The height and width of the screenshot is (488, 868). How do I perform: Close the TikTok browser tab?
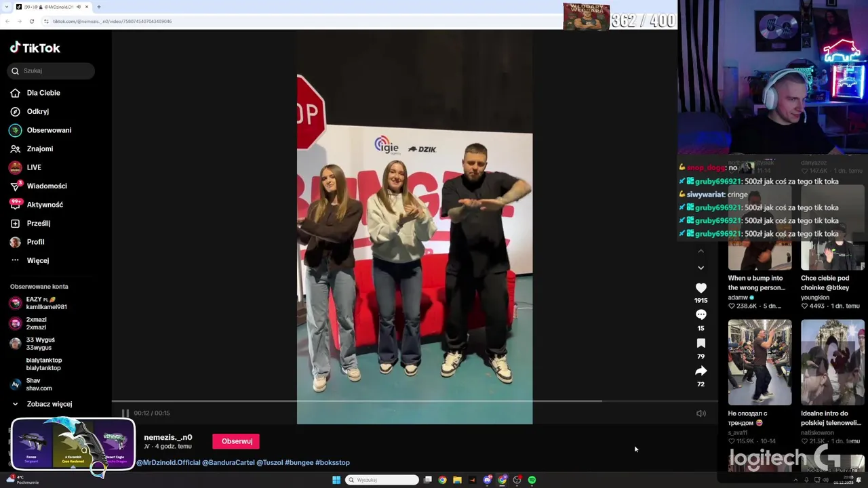click(88, 7)
